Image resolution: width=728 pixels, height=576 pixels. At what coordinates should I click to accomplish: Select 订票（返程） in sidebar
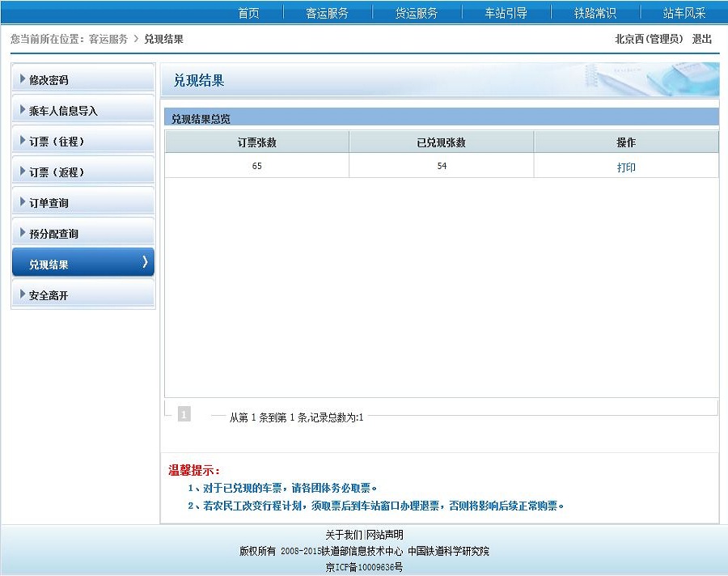pos(57,172)
